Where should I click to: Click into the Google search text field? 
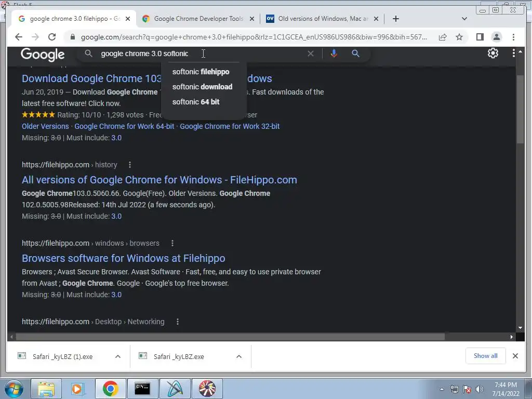click(202, 54)
